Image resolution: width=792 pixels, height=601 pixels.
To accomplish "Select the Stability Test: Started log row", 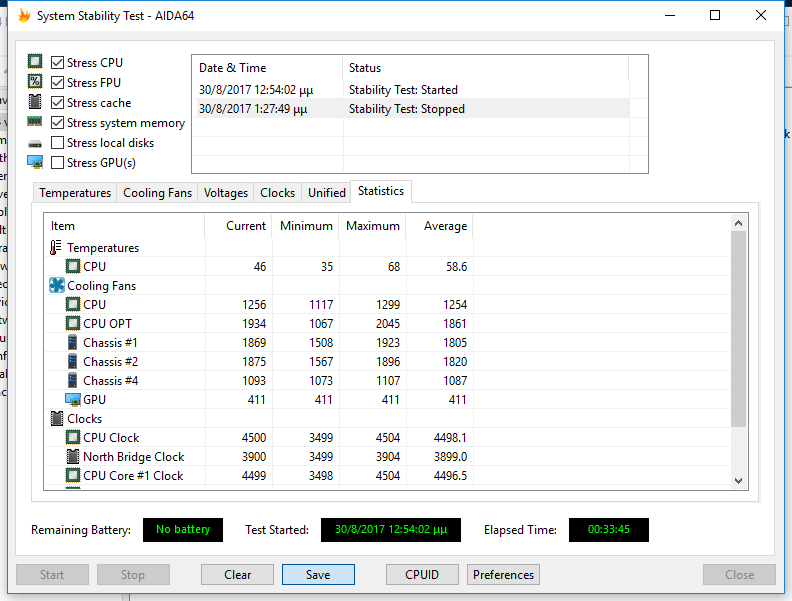I will coord(411,90).
